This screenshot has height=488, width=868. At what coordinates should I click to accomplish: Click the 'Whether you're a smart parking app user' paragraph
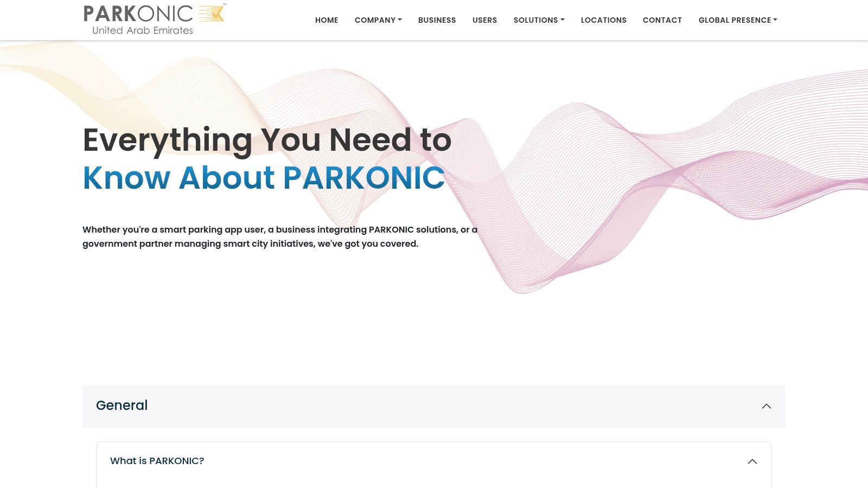pyautogui.click(x=280, y=236)
